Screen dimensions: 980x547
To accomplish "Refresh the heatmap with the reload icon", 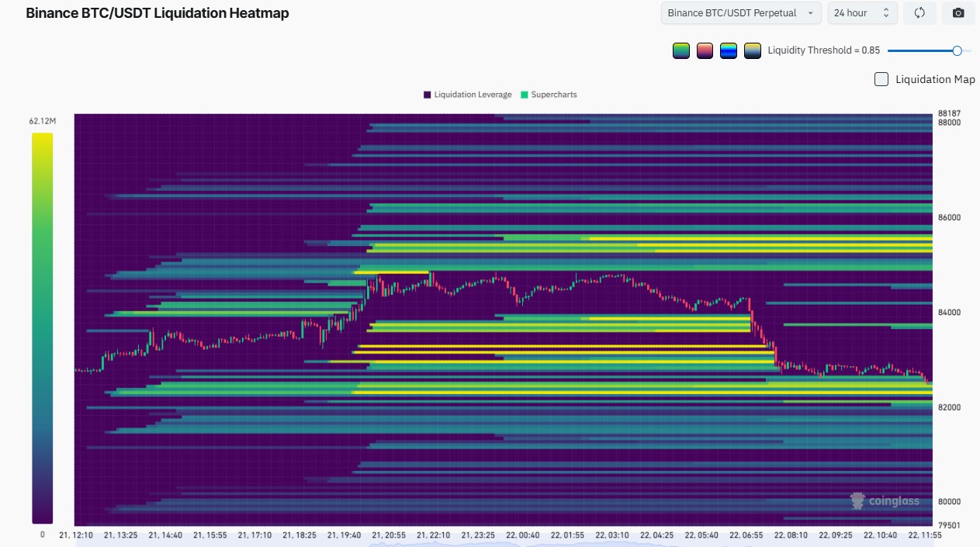I will point(919,13).
